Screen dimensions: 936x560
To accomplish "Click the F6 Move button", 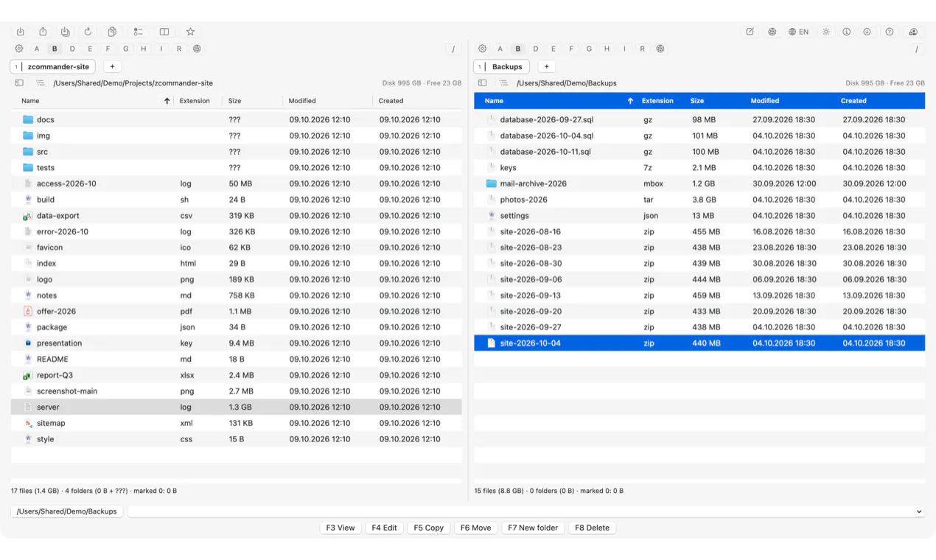I will (x=475, y=528).
